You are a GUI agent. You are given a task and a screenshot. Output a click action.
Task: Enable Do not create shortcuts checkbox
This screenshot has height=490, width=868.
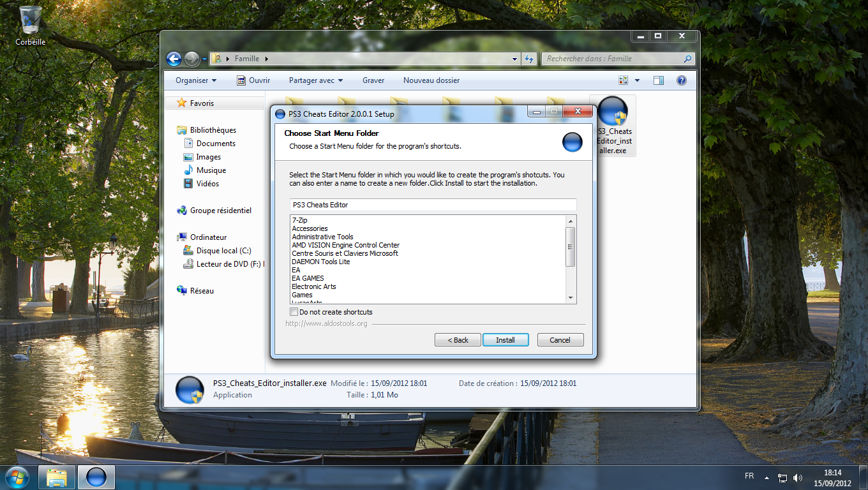(294, 312)
